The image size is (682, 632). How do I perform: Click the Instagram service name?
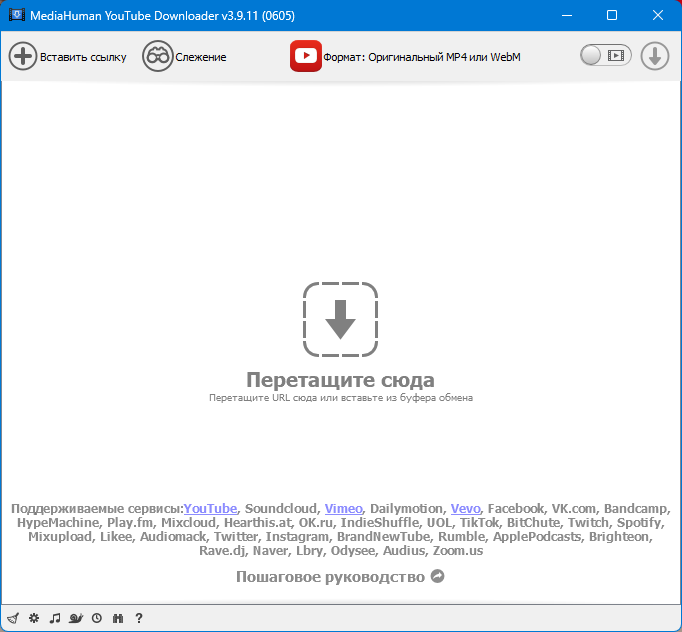tap(298, 536)
